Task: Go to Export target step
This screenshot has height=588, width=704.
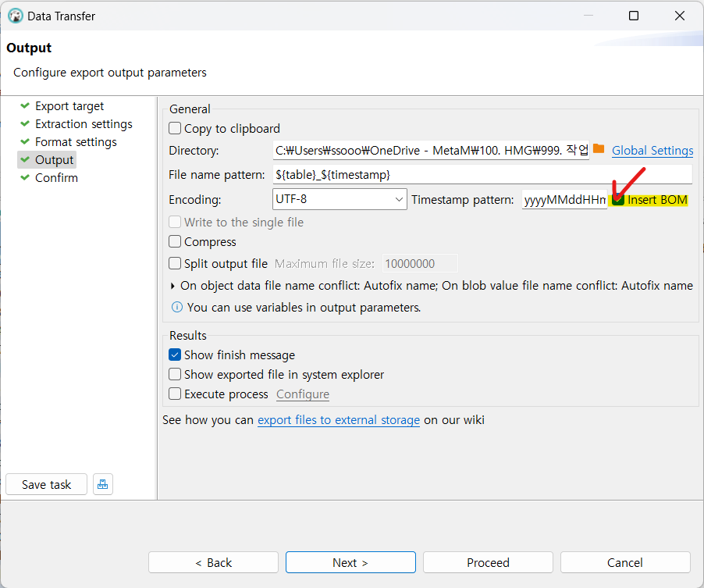Action: (x=69, y=106)
